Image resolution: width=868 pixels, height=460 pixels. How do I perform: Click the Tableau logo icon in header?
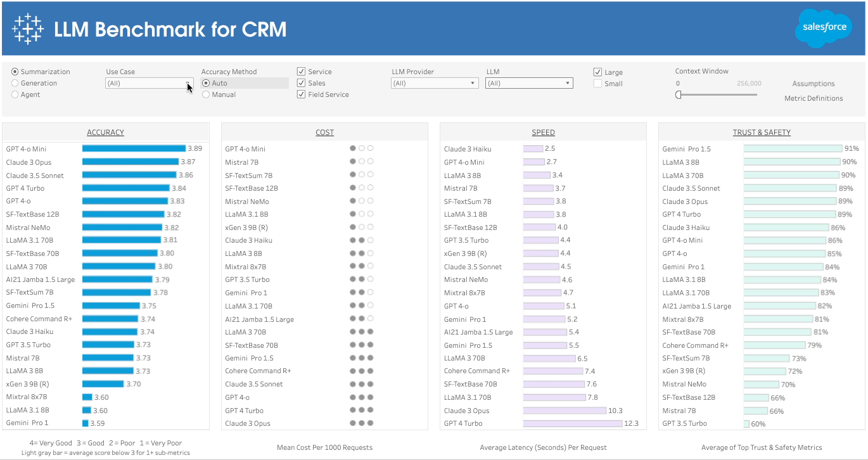28,29
